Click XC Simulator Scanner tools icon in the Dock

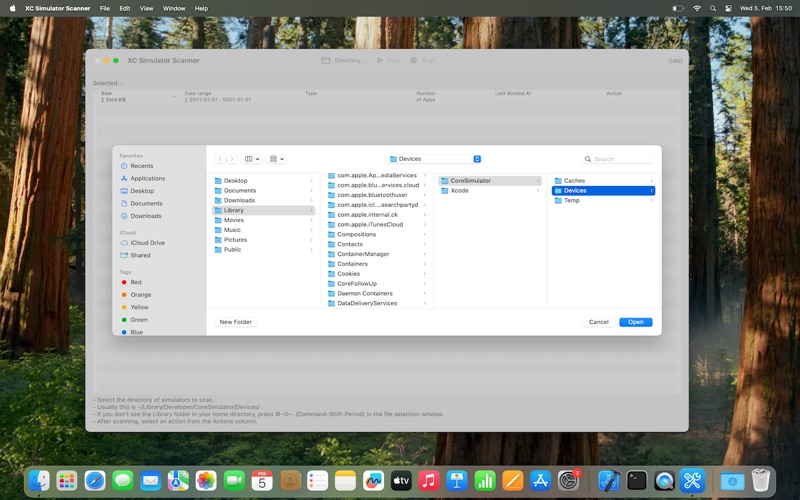[692, 481]
